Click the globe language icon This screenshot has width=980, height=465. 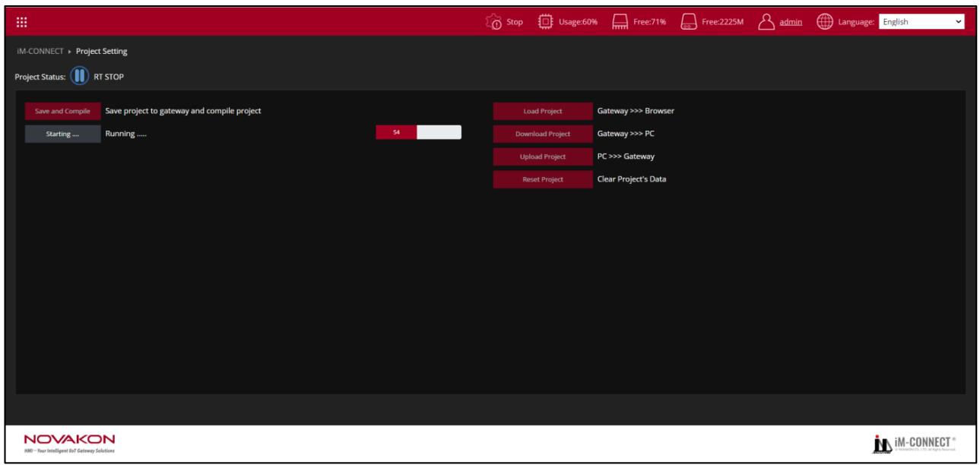pos(825,22)
